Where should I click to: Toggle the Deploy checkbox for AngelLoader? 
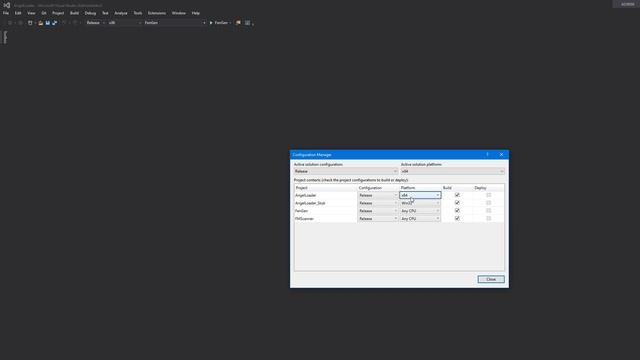point(489,195)
